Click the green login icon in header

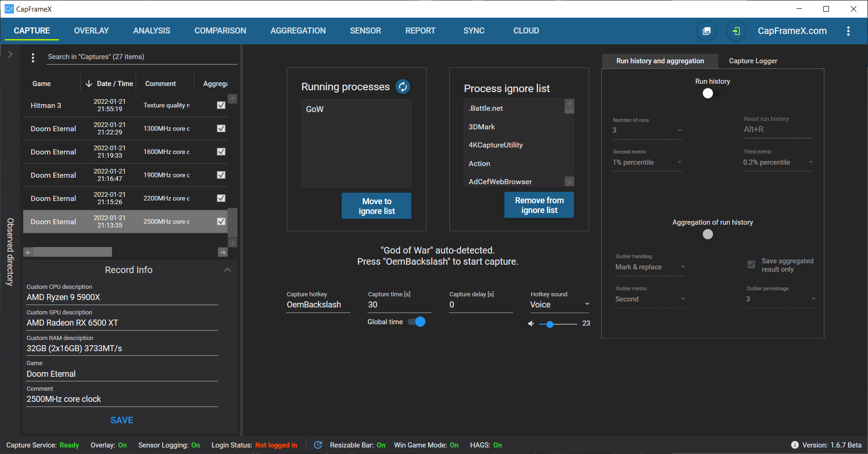coord(736,31)
